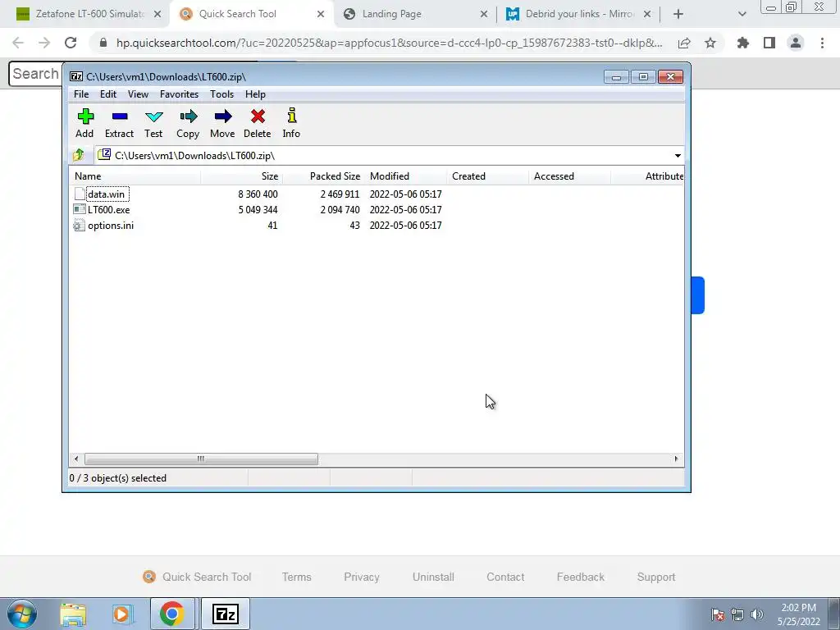Screen dimensions: 840x630
Task: Open Chrome's three-dot menu
Action: (822, 43)
